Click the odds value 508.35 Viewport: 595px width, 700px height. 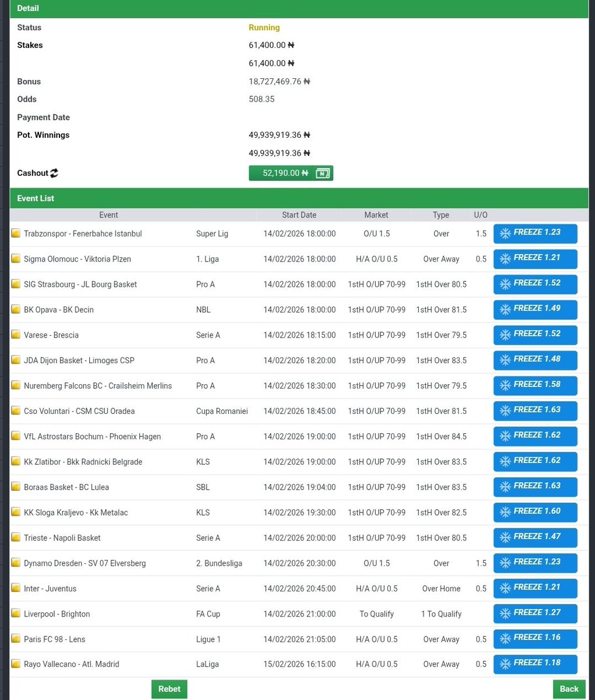[261, 99]
